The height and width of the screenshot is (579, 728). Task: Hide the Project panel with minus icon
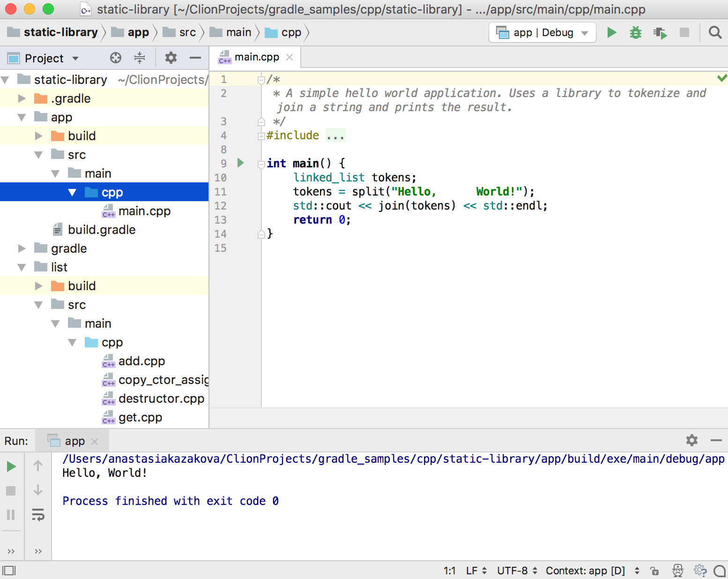click(195, 58)
